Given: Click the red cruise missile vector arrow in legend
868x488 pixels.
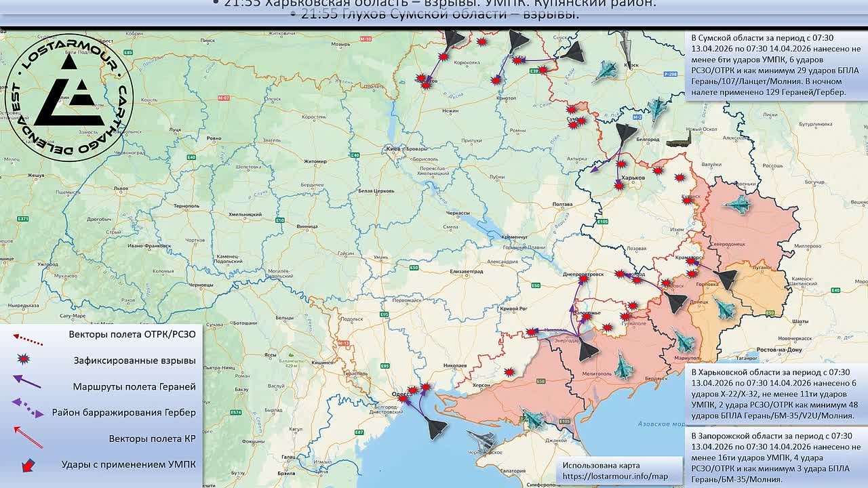Looking at the screenshot, I should click(28, 437).
